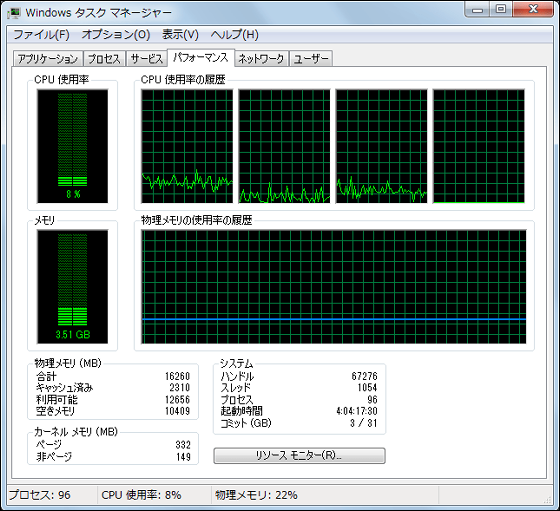Switch to the サービス tab
The width and height of the screenshot is (560, 511).
(147, 59)
